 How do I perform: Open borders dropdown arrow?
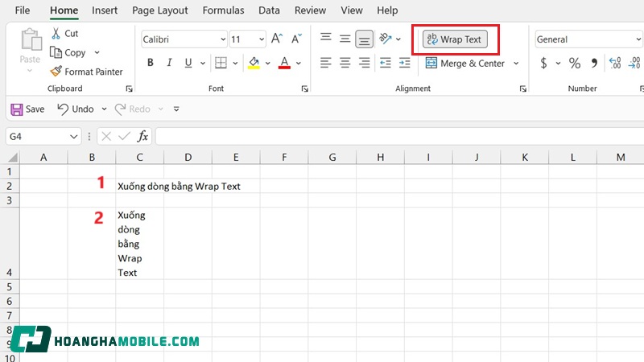[235, 64]
